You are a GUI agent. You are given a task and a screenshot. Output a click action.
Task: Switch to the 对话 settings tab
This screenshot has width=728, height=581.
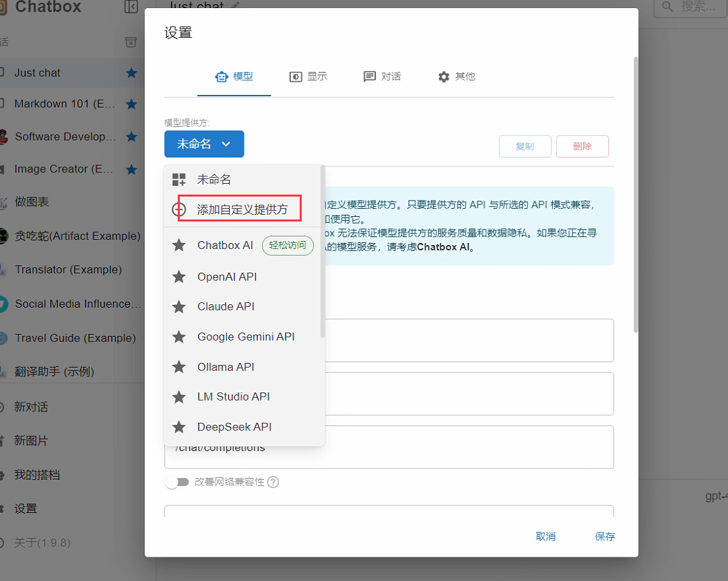coord(382,77)
